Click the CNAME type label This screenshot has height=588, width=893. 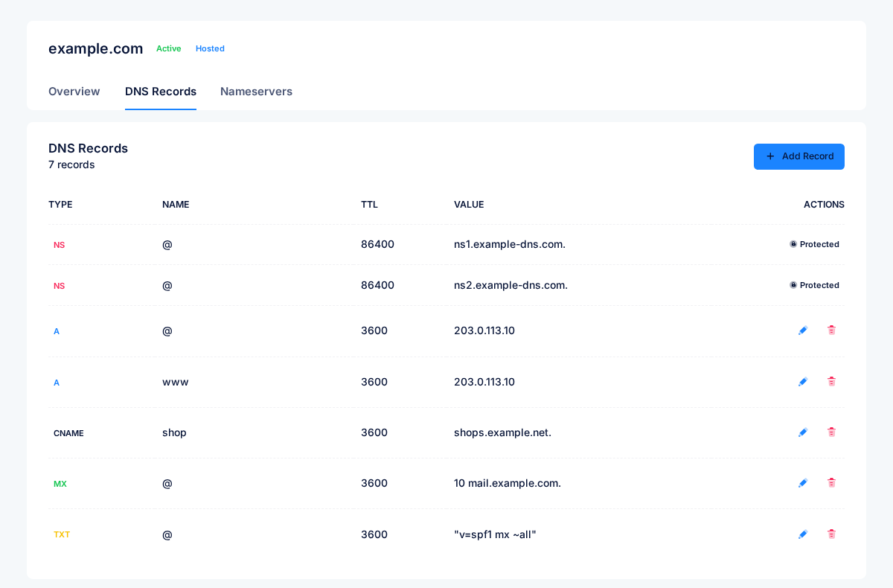[x=68, y=433]
